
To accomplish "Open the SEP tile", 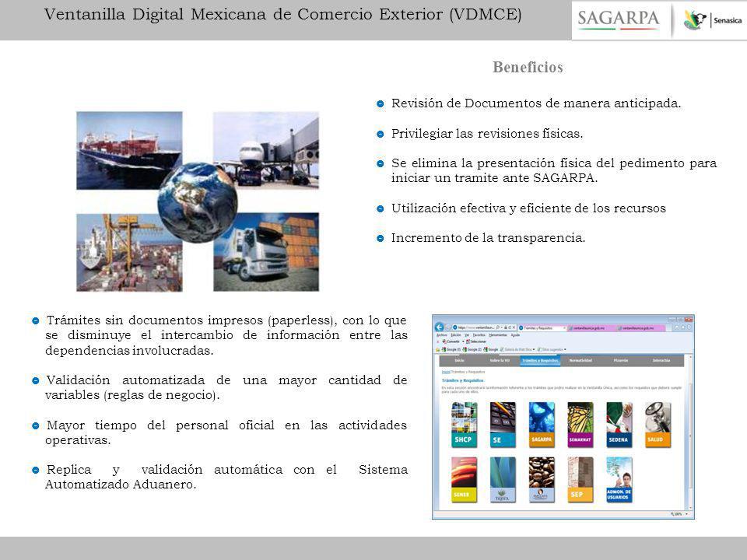I will pyautogui.click(x=580, y=480).
